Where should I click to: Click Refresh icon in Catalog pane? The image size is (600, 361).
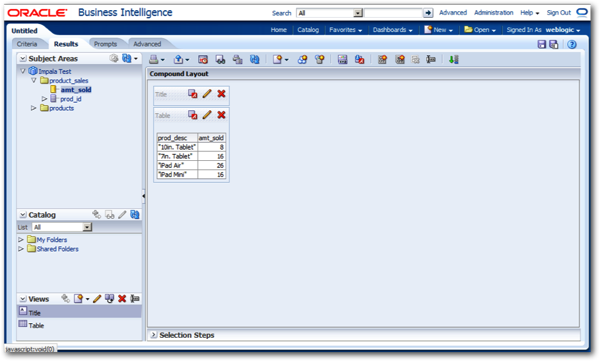(134, 215)
